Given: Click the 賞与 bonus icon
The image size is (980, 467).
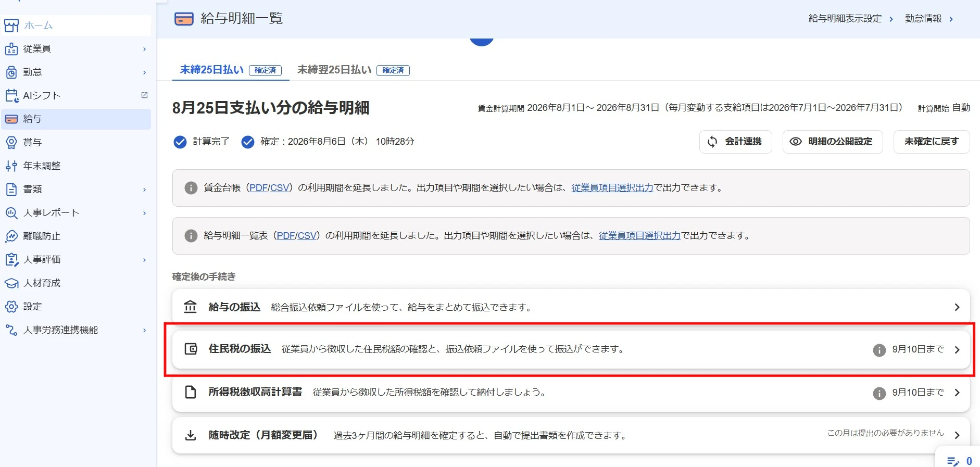Looking at the screenshot, I should coord(11,143).
